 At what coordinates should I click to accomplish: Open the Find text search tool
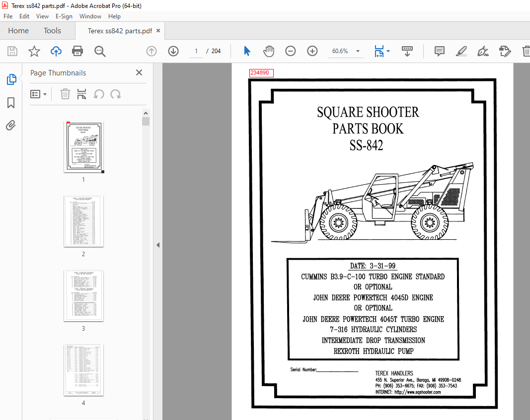(100, 51)
